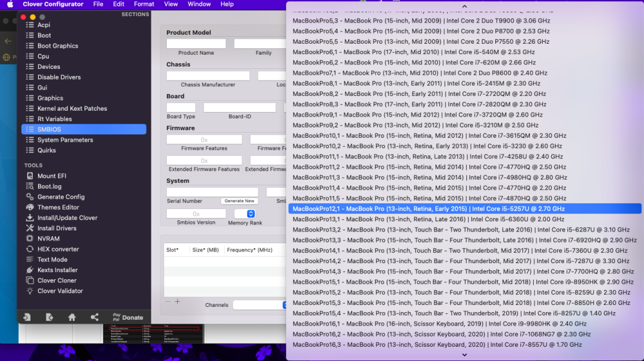Open the Apple menu
The height and width of the screenshot is (361, 644).
10,4
